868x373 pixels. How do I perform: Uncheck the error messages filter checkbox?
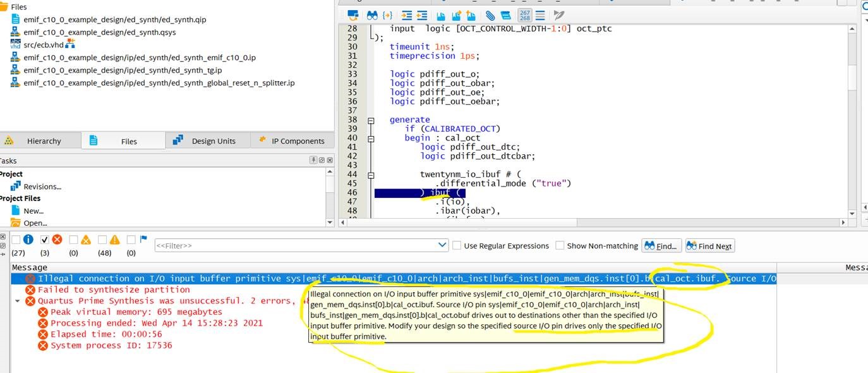(44, 240)
